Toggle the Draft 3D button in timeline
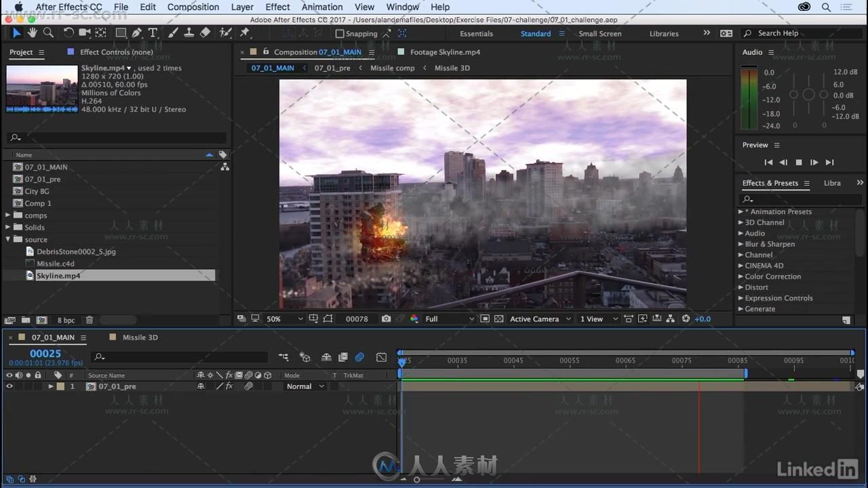 pyautogui.click(x=305, y=357)
